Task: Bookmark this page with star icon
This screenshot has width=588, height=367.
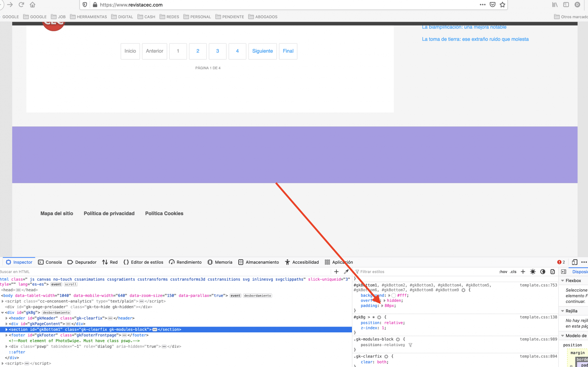Action: (502, 5)
